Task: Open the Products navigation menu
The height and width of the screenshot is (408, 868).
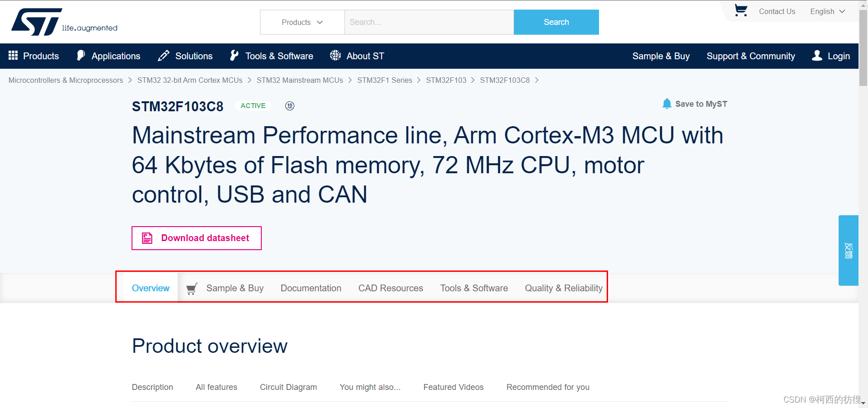Action: click(34, 56)
